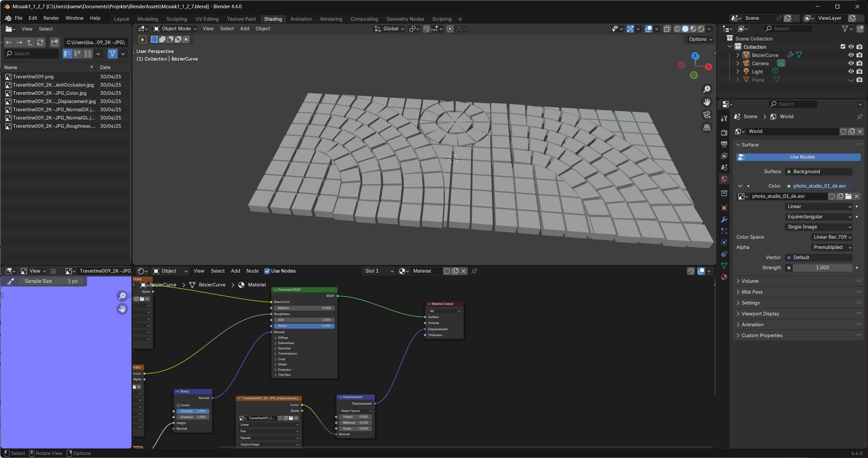Click the refresh file list icon

click(x=41, y=42)
